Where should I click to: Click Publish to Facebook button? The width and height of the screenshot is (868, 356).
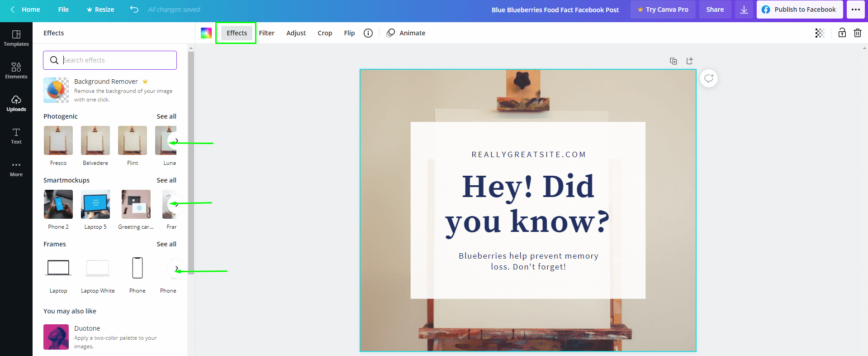coord(800,10)
